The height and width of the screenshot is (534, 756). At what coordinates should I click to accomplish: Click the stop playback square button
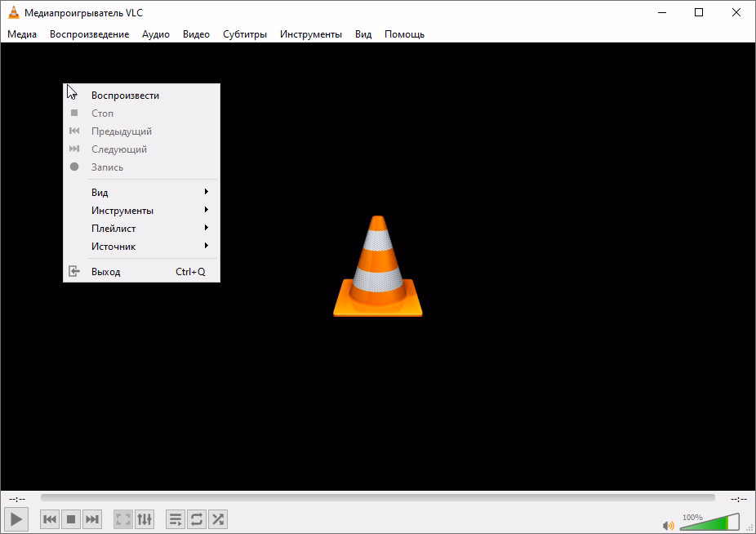[x=71, y=519]
